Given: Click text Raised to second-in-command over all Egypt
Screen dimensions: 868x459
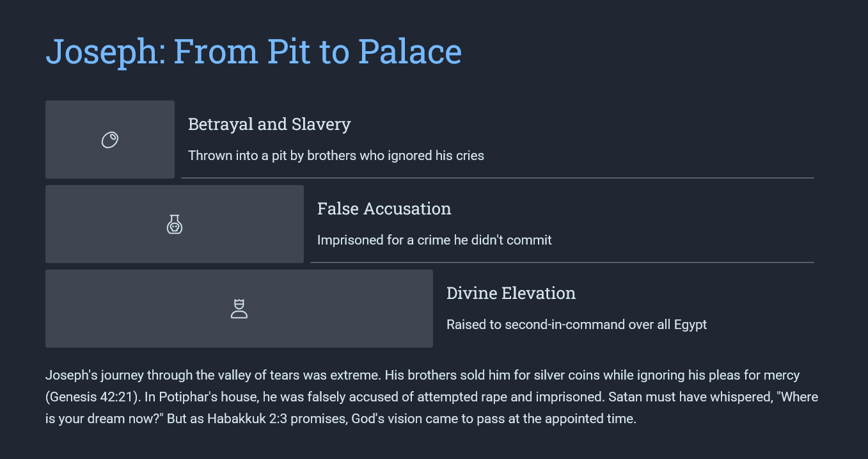Looking at the screenshot, I should [x=576, y=325].
